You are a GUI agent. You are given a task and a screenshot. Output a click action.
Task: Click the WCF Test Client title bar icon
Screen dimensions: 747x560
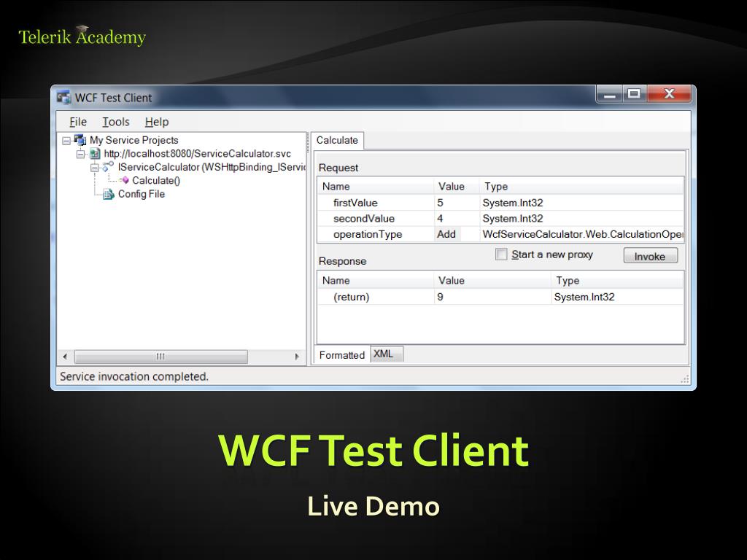pos(63,97)
